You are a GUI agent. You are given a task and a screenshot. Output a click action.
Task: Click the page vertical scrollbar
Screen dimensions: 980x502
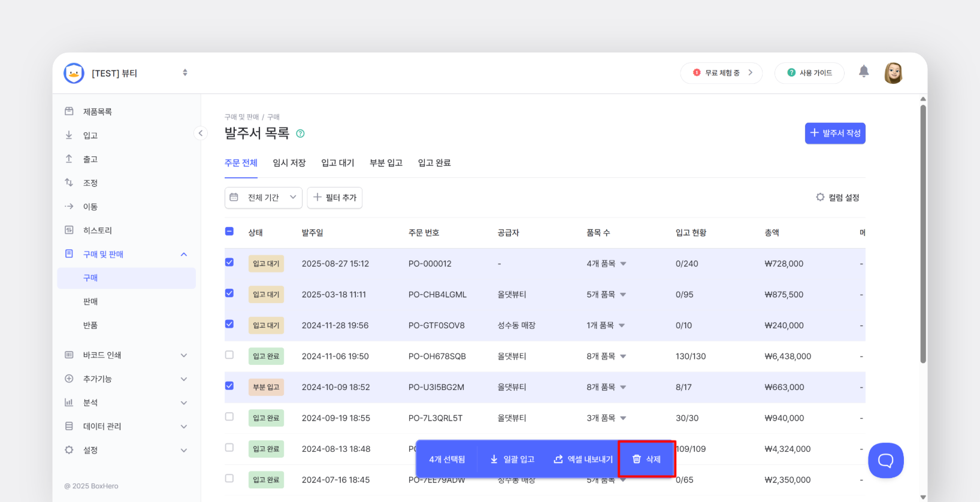[923, 234]
